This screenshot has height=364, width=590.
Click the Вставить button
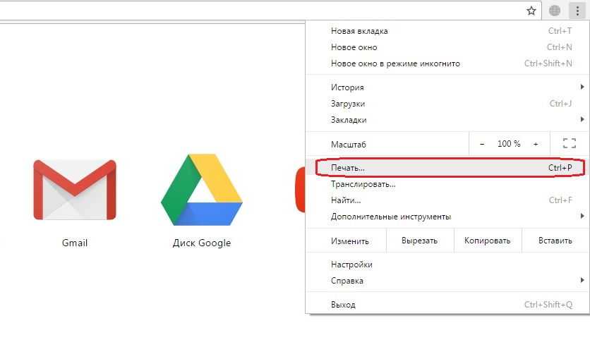click(555, 241)
